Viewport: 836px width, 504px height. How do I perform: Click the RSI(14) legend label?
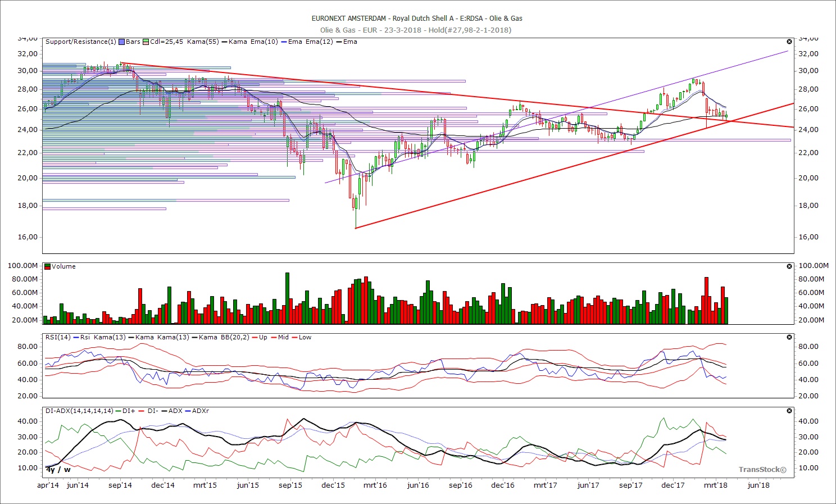click(x=58, y=337)
